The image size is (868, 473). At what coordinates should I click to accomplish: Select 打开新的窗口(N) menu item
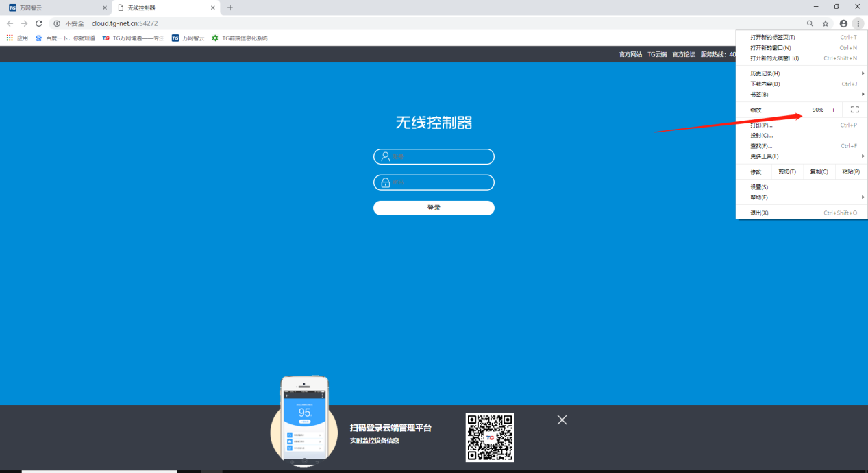[x=802, y=48]
